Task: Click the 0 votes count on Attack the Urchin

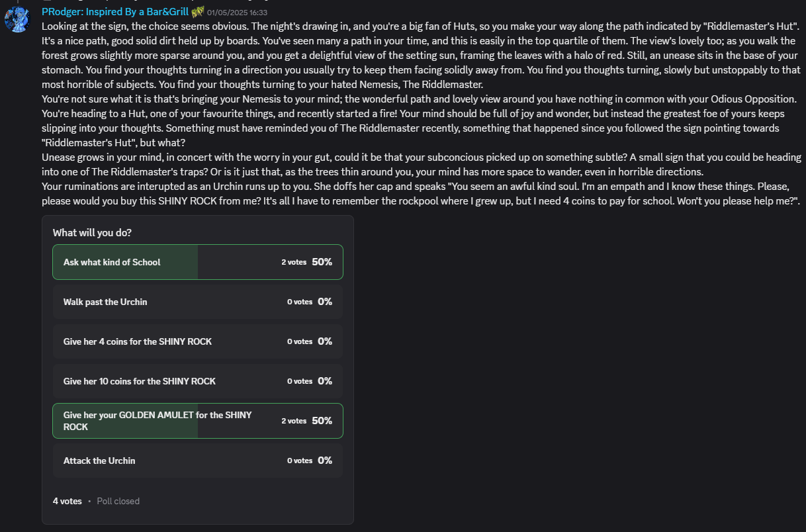Action: pos(300,461)
